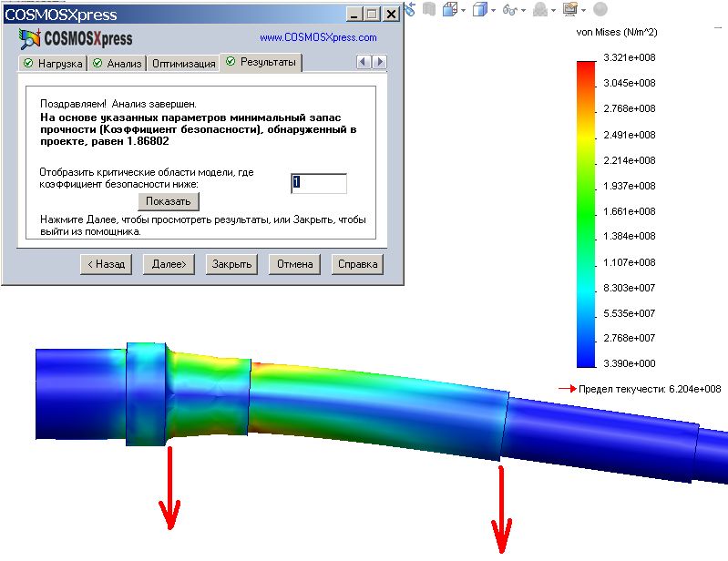Viewport: 728px width, 561px height.
Task: Click the Previous View icon
Action: pos(410,9)
